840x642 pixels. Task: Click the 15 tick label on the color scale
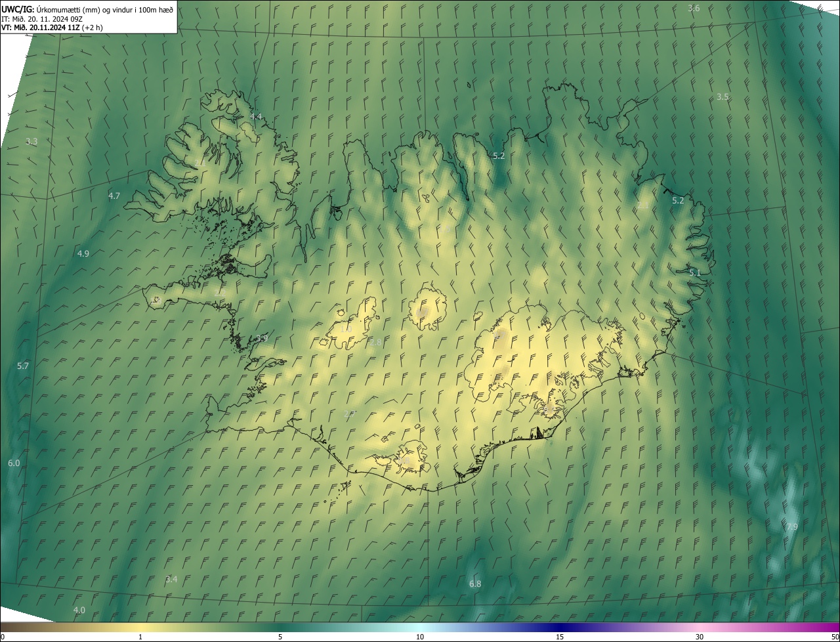tap(560, 637)
